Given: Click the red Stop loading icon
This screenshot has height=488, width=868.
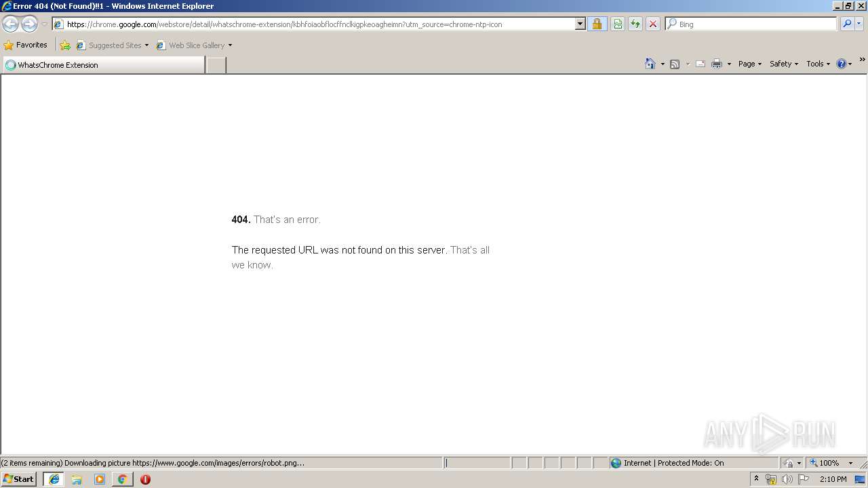Looking at the screenshot, I should [x=652, y=24].
